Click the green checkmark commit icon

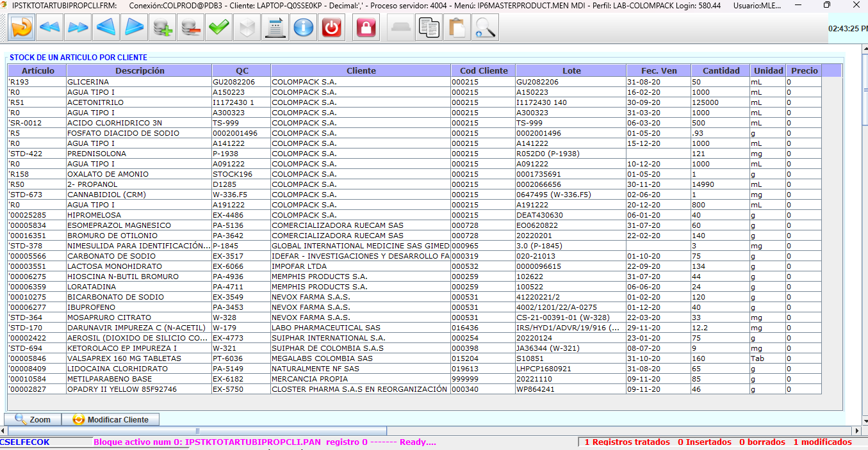[219, 28]
